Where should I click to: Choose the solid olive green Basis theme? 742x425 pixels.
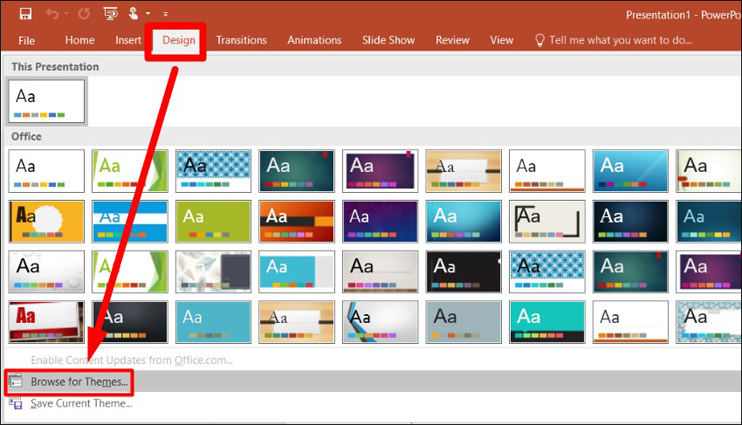(213, 221)
